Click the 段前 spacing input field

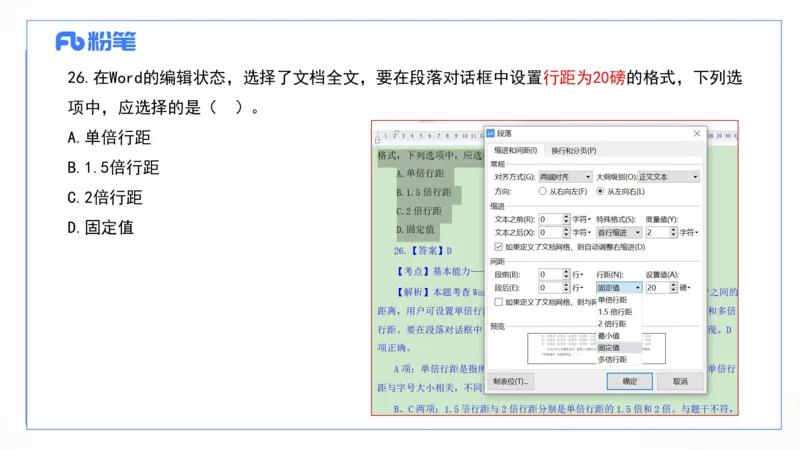pyautogui.click(x=551, y=274)
